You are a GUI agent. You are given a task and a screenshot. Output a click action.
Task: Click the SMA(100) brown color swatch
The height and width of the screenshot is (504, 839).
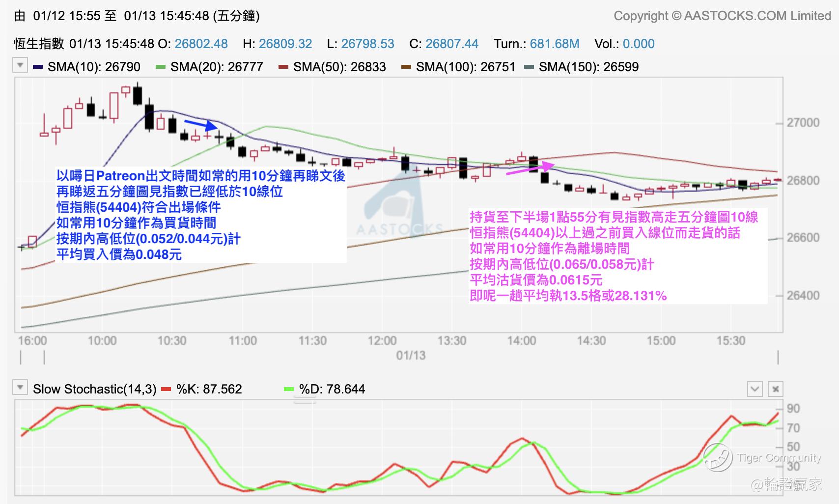coord(406,67)
